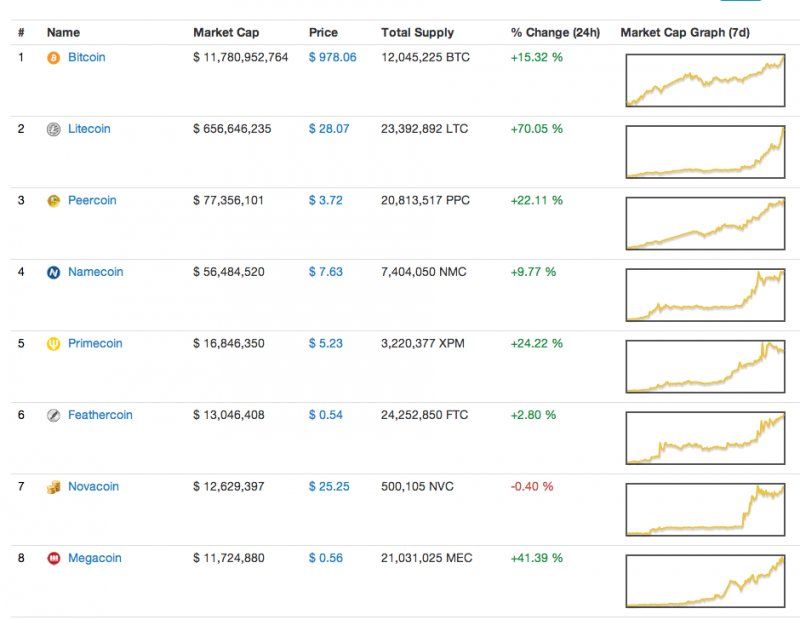The width and height of the screenshot is (800, 620).
Task: Sort by the Total Supply column header
Action: click(x=417, y=33)
